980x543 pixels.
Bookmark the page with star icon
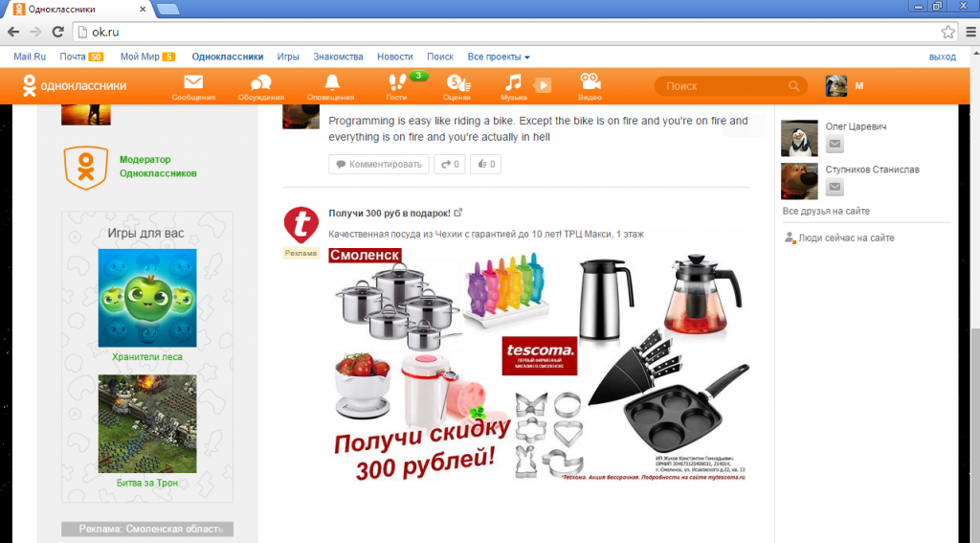947,32
